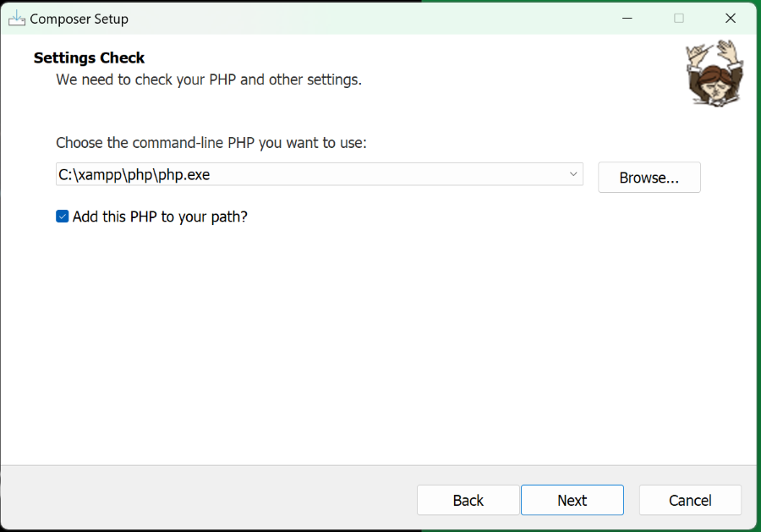Click the empty title bar area

pyautogui.click(x=380, y=18)
